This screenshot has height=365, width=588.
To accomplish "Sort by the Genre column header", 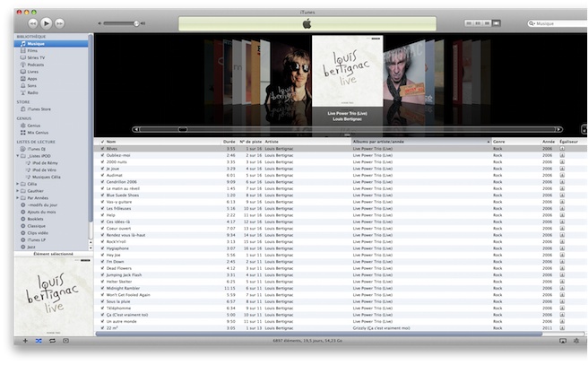I will click(515, 142).
